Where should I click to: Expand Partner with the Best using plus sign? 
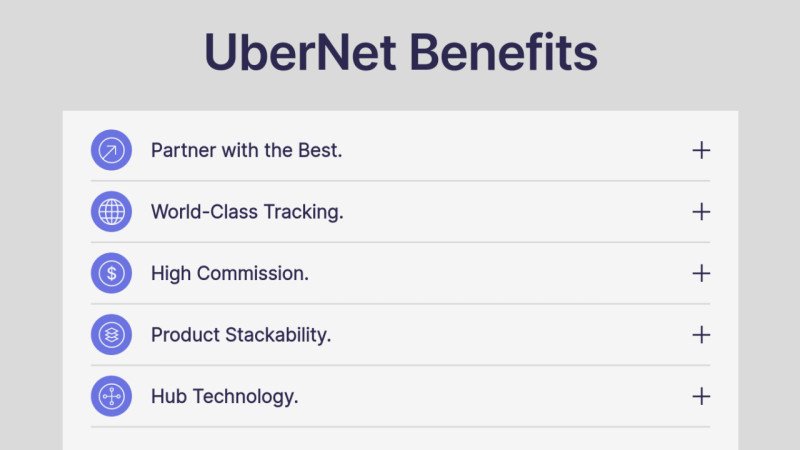701,150
